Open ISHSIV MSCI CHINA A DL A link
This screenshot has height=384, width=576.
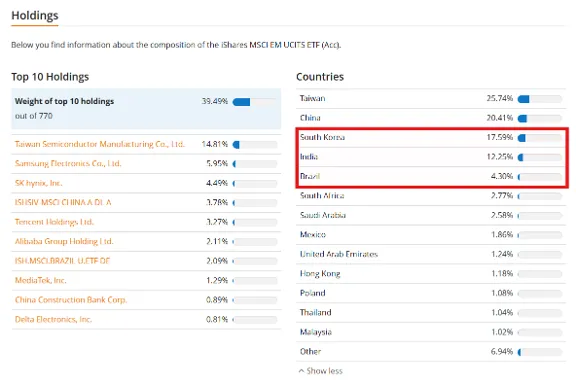[x=63, y=202]
